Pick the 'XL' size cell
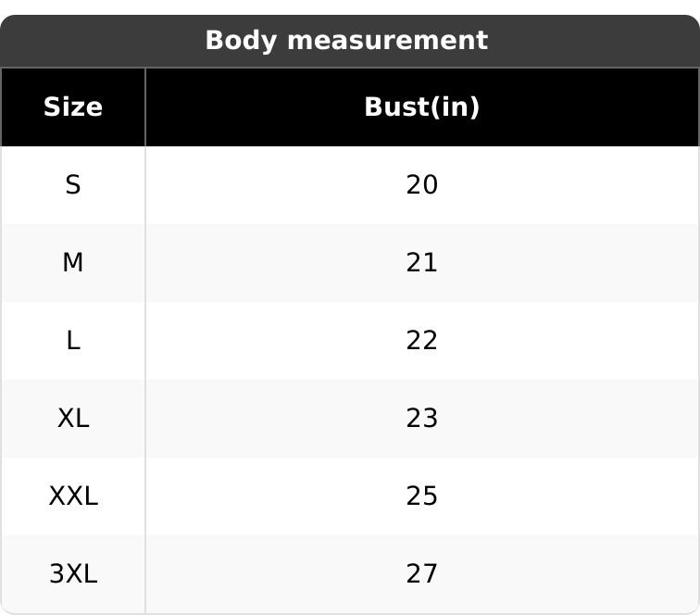Screen dimensions: 700x615 (x=73, y=419)
